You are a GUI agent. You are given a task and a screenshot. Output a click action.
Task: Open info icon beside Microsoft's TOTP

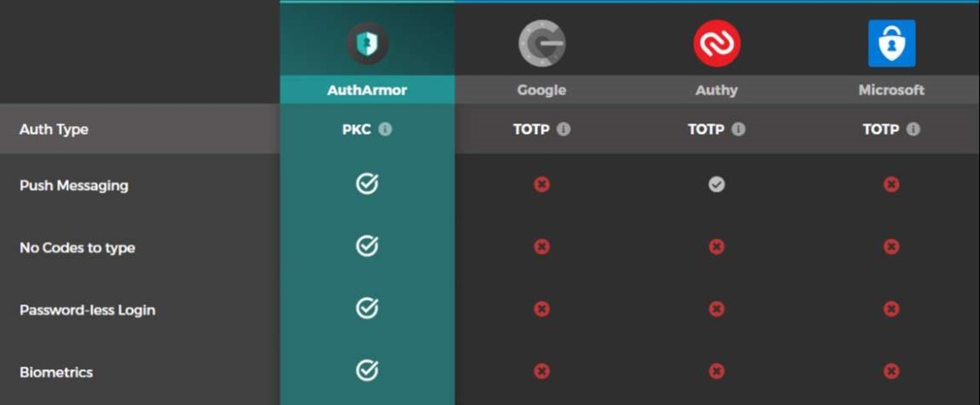[913, 129]
